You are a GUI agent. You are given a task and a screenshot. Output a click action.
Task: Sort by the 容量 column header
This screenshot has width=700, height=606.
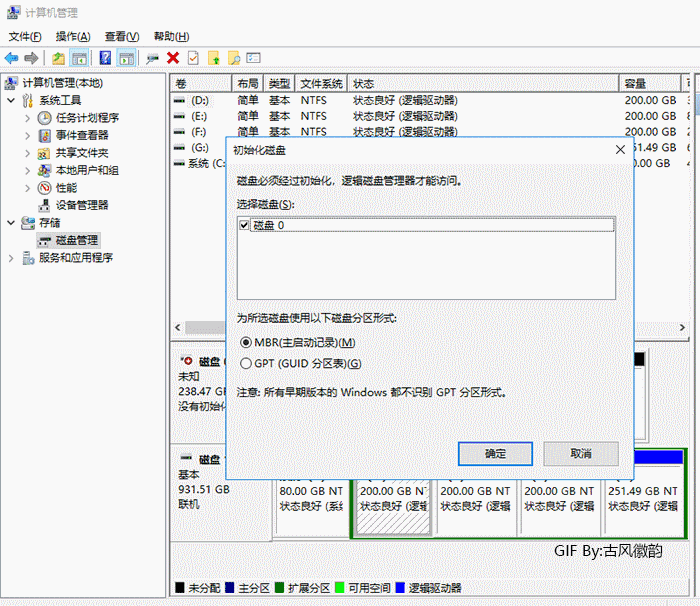click(650, 84)
